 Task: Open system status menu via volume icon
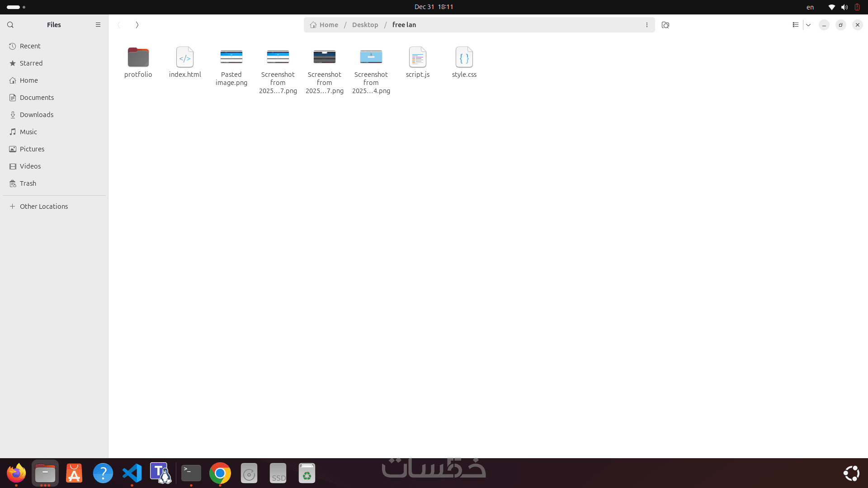(844, 7)
